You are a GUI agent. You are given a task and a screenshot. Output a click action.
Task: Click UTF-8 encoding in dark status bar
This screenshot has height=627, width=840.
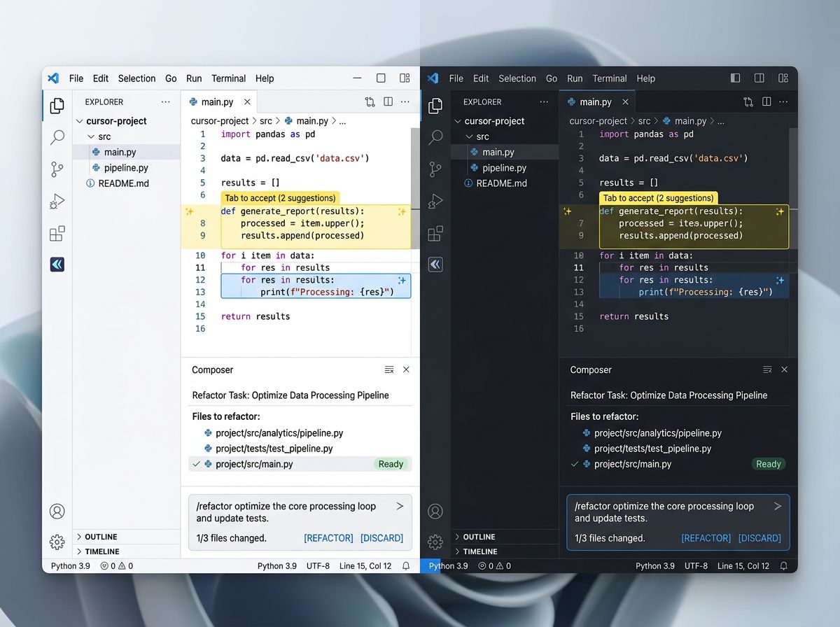[x=696, y=566]
